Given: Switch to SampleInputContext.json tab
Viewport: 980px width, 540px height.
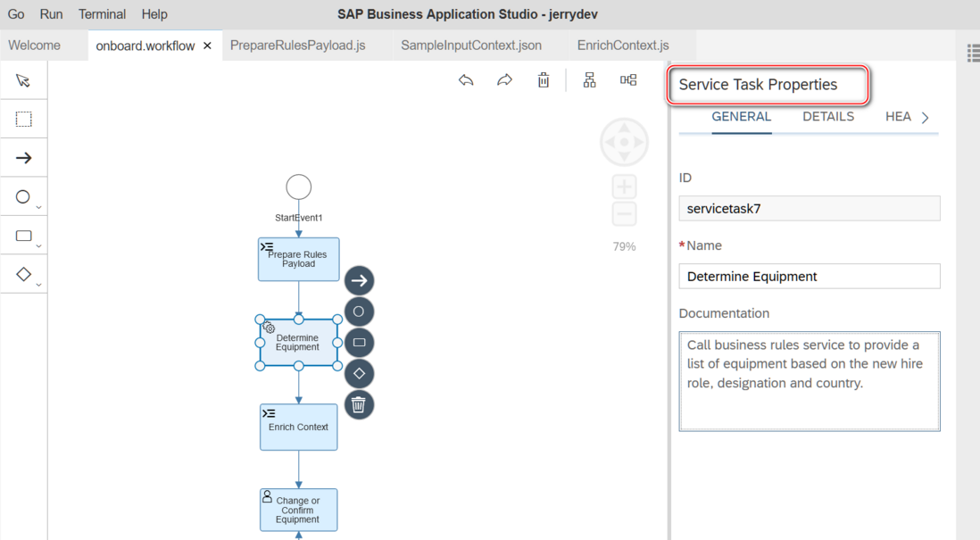Looking at the screenshot, I should 471,45.
